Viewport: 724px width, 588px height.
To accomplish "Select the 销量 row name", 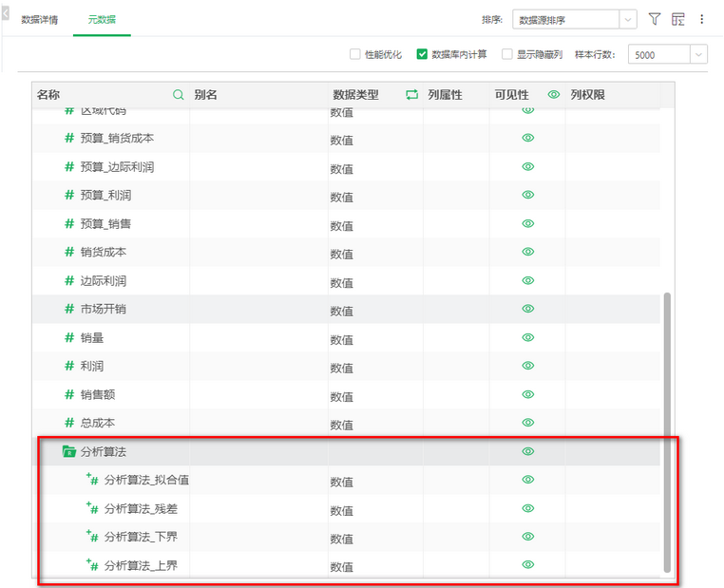I will pyautogui.click(x=92, y=338).
